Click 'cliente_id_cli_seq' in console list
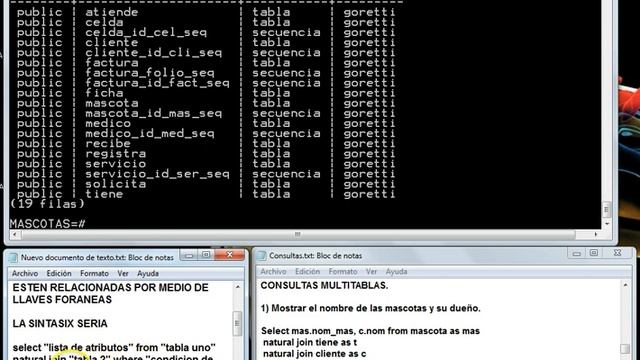The height and width of the screenshot is (360, 640). (153, 53)
